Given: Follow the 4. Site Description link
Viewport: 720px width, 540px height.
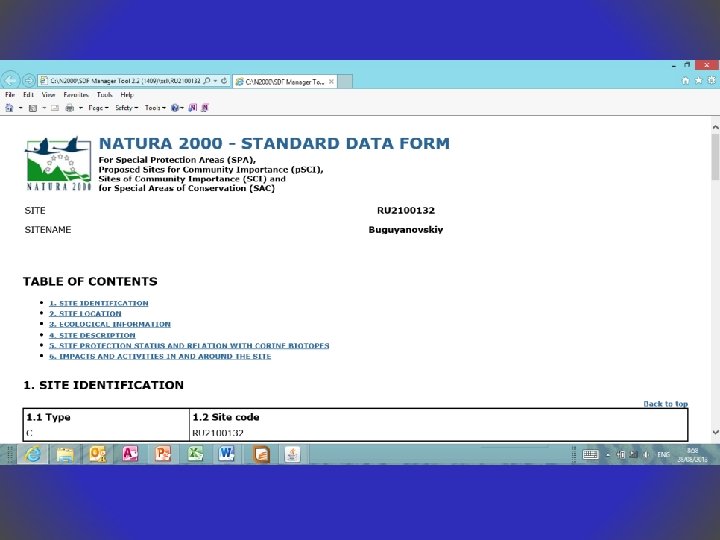Looking at the screenshot, I should tap(92, 335).
